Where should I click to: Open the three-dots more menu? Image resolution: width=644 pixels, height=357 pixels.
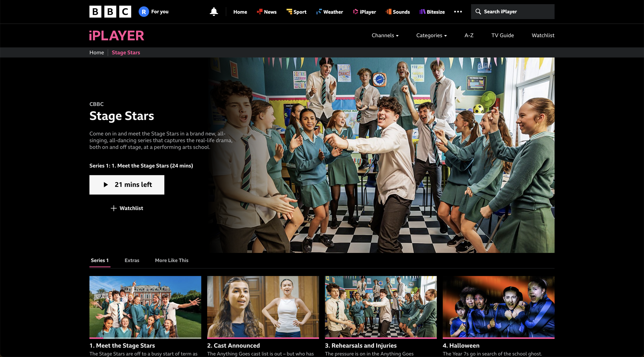(458, 12)
